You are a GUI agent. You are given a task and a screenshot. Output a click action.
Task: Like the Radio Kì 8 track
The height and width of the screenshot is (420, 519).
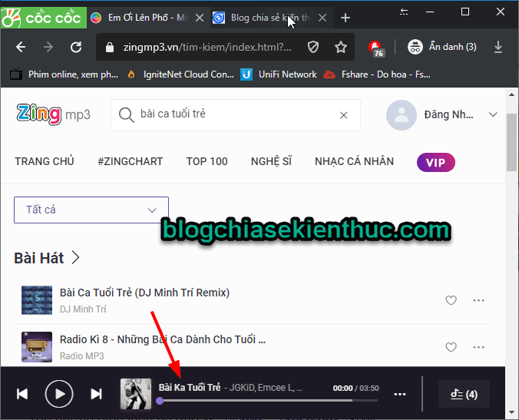pyautogui.click(x=451, y=347)
